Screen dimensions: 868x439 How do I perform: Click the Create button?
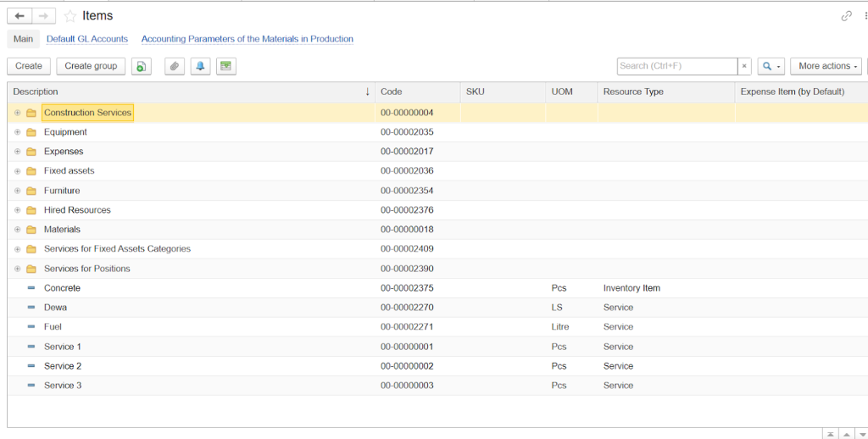coord(29,66)
